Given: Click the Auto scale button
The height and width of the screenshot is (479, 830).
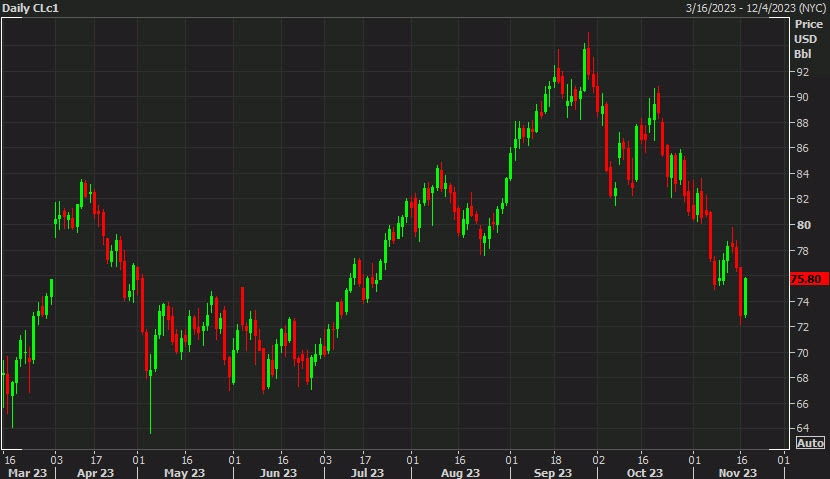Looking at the screenshot, I should [x=810, y=443].
